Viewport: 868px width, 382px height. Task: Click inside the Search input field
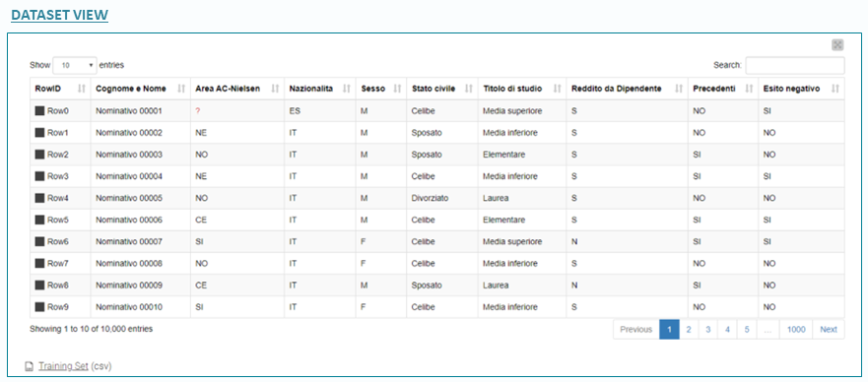[x=795, y=65]
